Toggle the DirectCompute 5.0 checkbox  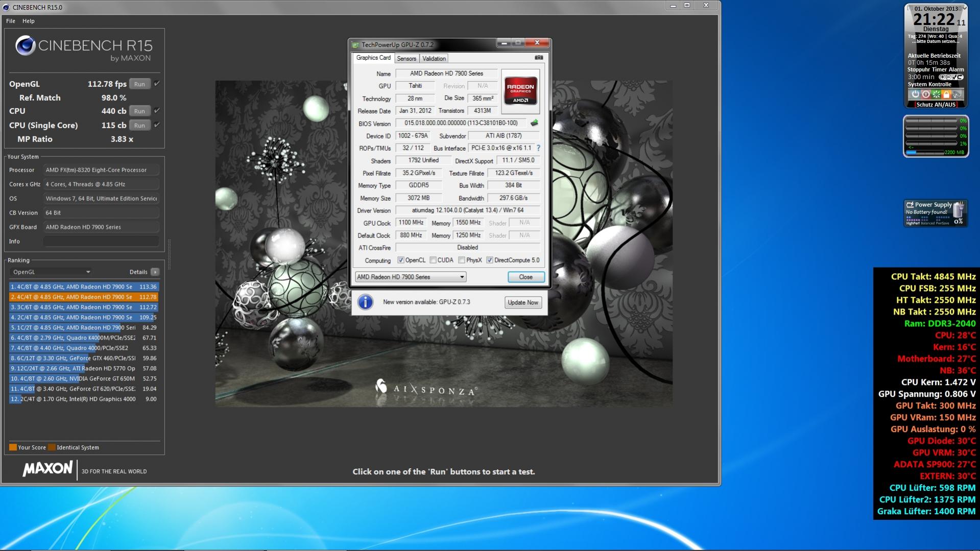pyautogui.click(x=490, y=260)
